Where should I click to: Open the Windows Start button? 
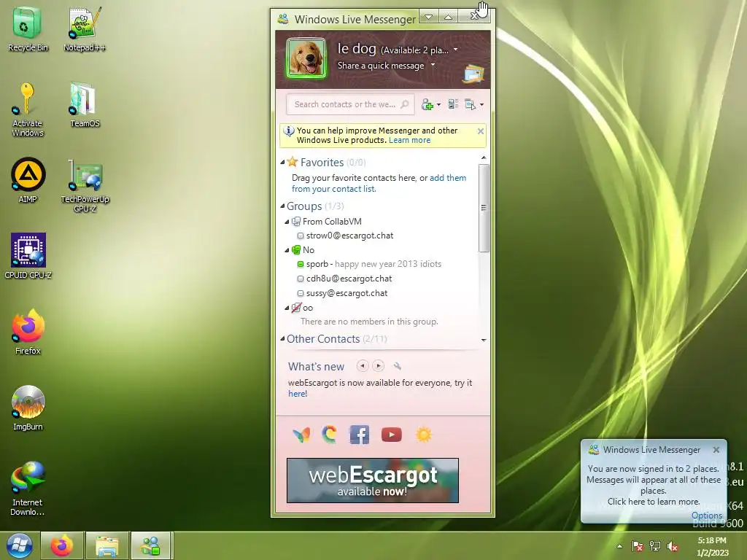(19, 545)
